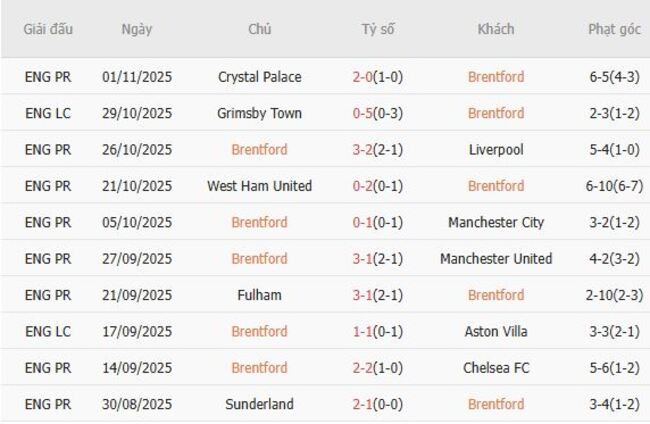Open Fulham team link

pyautogui.click(x=259, y=295)
